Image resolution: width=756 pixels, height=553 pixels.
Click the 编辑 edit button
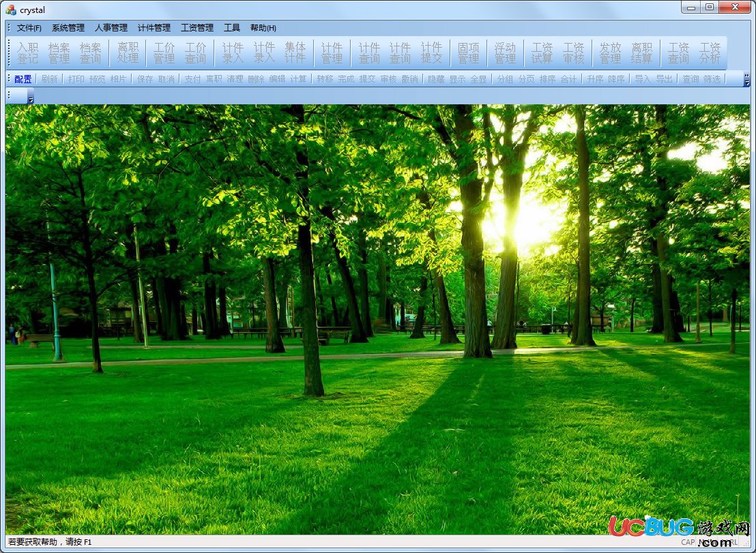pos(278,79)
